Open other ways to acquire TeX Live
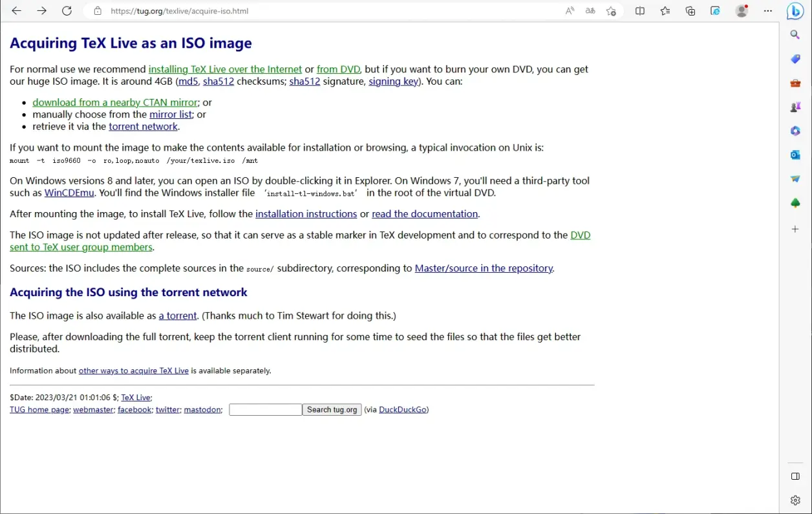Screen dimensions: 812x514 pyautogui.click(x=134, y=371)
